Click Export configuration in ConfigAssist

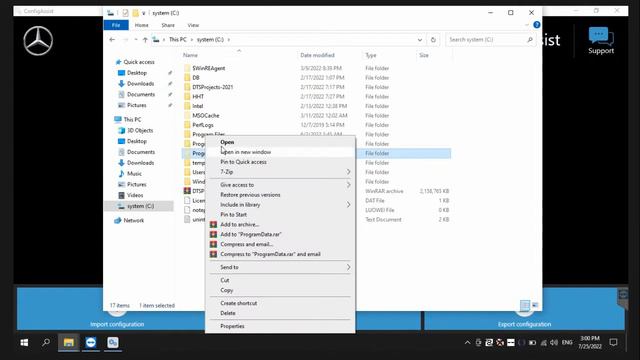[524, 324]
